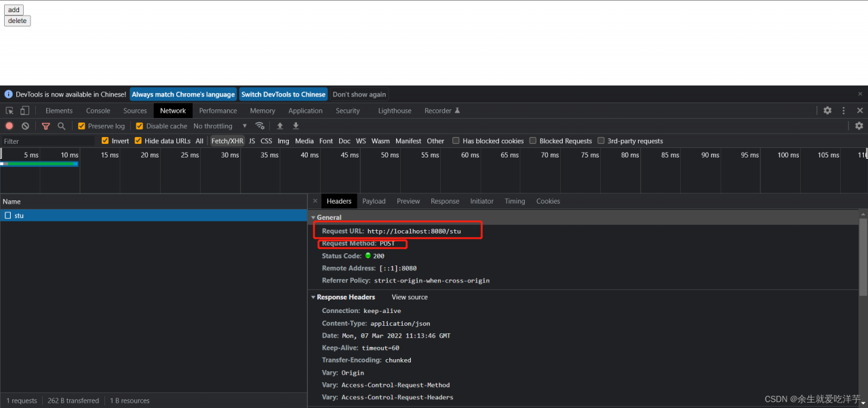Click the inspect element picker icon
Image resolution: width=868 pixels, height=408 pixels.
9,111
